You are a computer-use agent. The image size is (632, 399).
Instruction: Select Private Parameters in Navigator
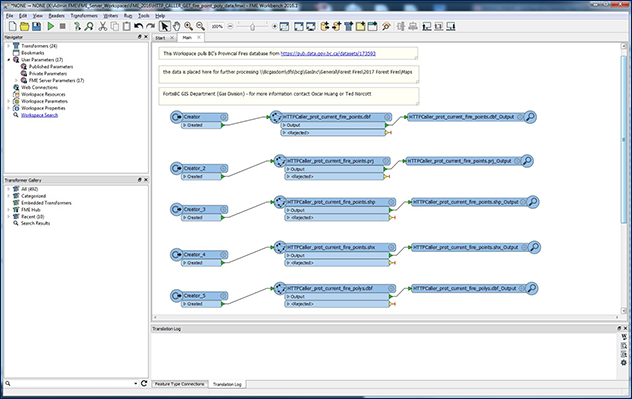48,73
